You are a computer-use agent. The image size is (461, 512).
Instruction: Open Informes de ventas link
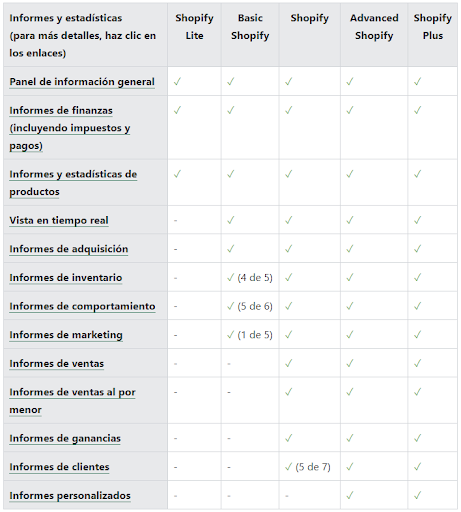(57, 364)
